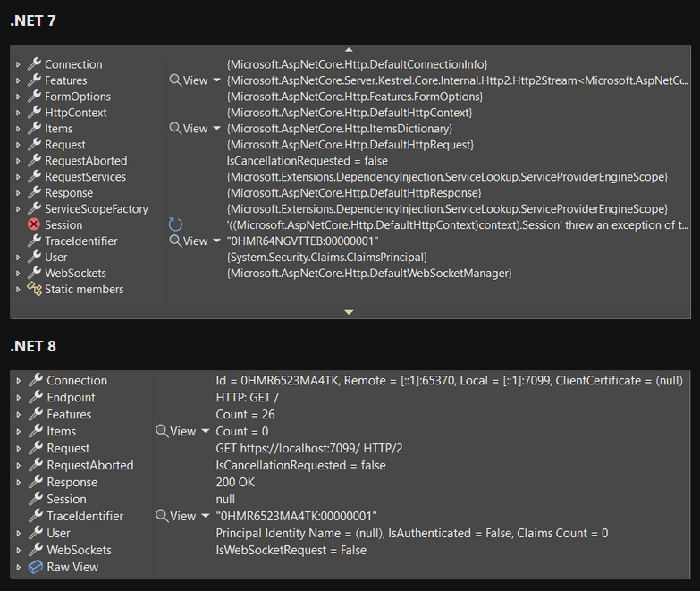The height and width of the screenshot is (591, 700).
Task: Click the wrench icon beside Endpoint
Action: (x=36, y=397)
